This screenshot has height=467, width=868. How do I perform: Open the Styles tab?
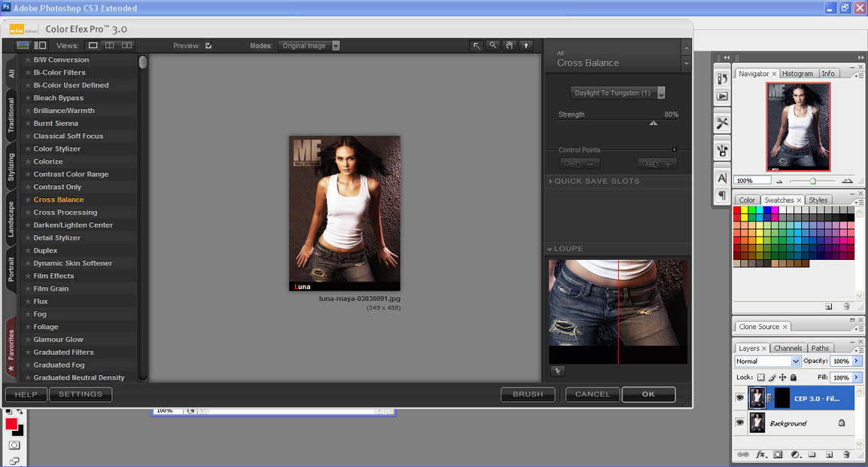click(x=818, y=200)
